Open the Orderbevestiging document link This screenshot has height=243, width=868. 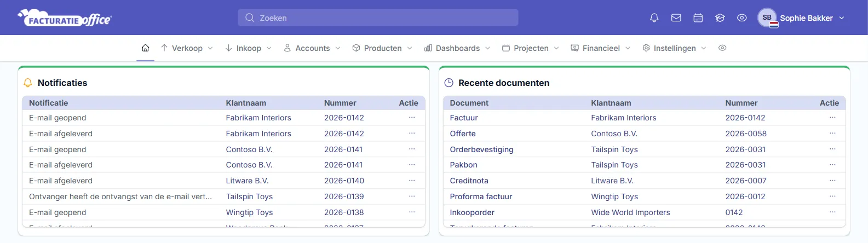click(x=481, y=149)
